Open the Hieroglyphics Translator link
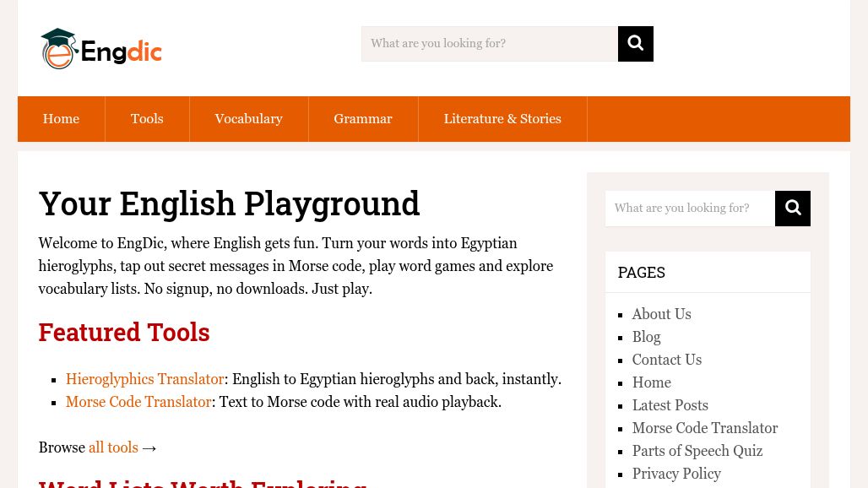 click(x=145, y=379)
